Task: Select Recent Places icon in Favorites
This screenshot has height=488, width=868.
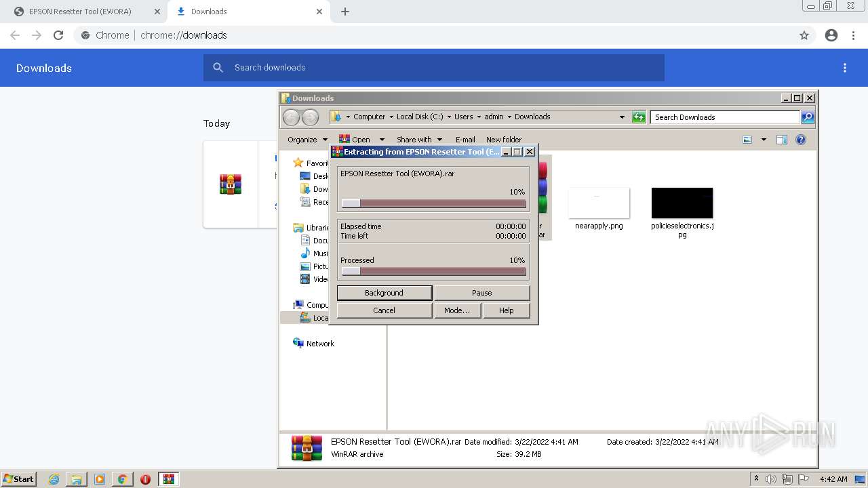Action: pos(305,202)
